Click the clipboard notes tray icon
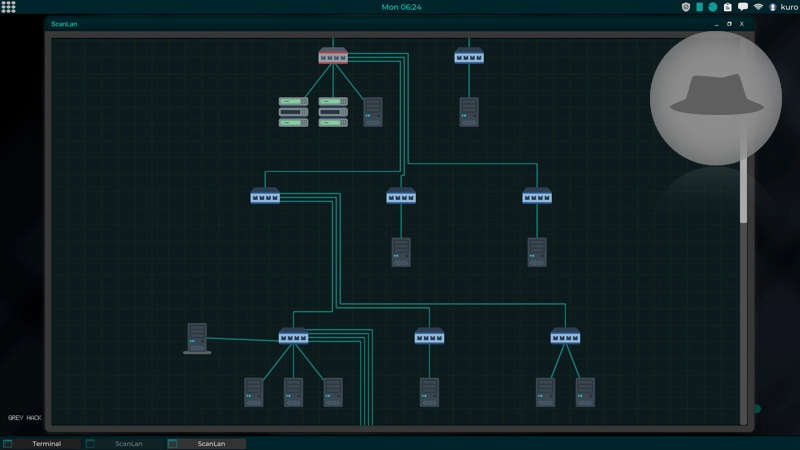Viewport: 800px width, 450px height. (728, 7)
